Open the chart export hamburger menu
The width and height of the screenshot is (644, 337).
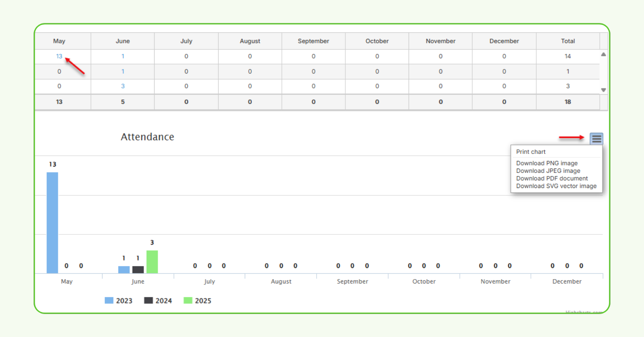pyautogui.click(x=596, y=138)
